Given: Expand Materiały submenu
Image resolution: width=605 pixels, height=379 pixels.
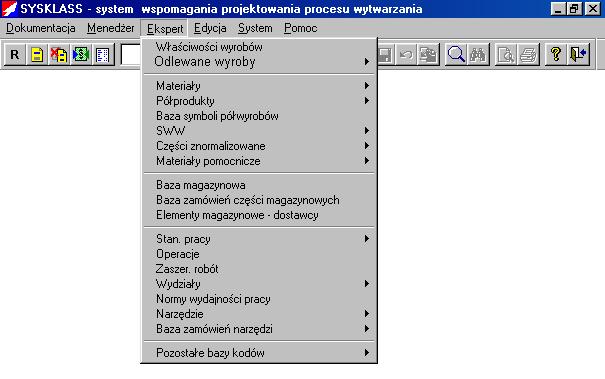Looking at the screenshot, I should [x=259, y=86].
